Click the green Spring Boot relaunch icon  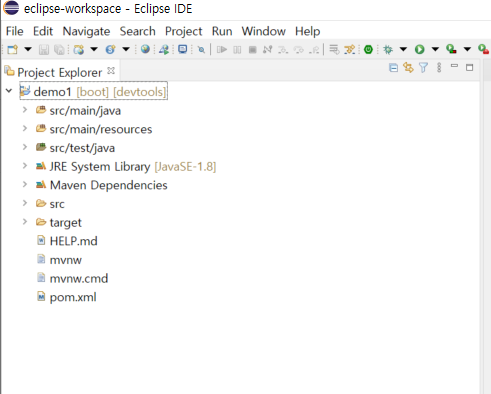click(368, 50)
